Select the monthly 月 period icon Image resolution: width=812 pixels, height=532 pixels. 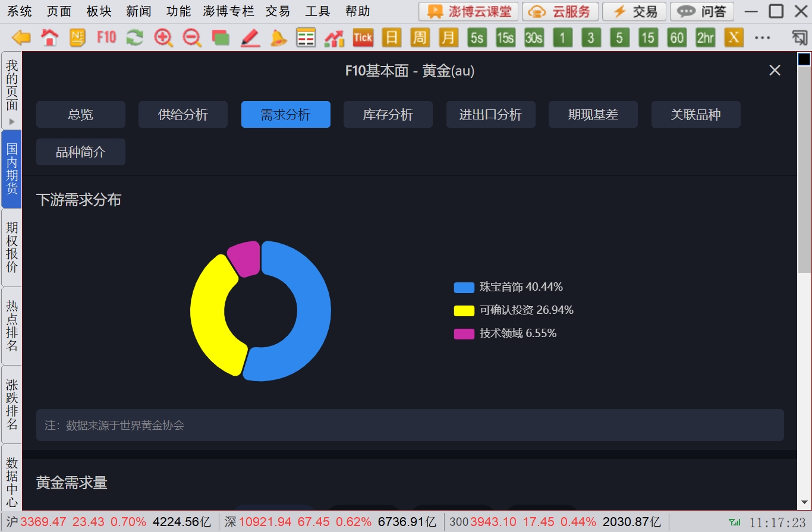pos(448,38)
